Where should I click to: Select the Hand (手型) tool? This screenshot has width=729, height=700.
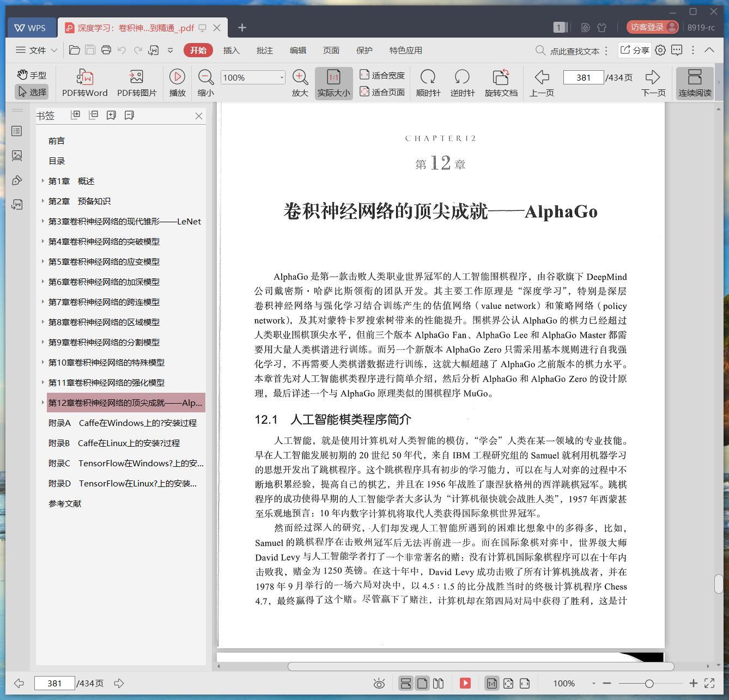(32, 75)
